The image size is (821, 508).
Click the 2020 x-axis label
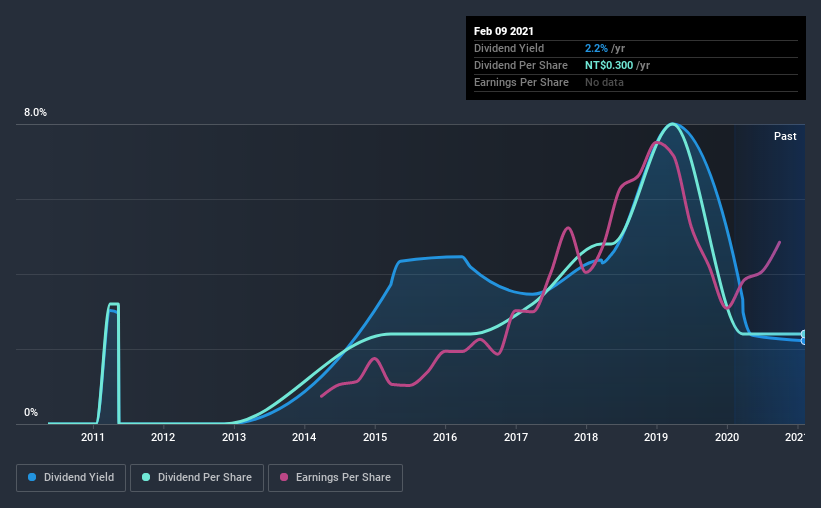coord(727,437)
